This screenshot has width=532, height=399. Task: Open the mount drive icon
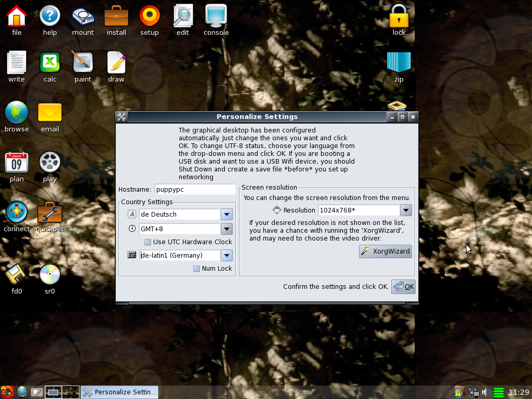pos(83,16)
